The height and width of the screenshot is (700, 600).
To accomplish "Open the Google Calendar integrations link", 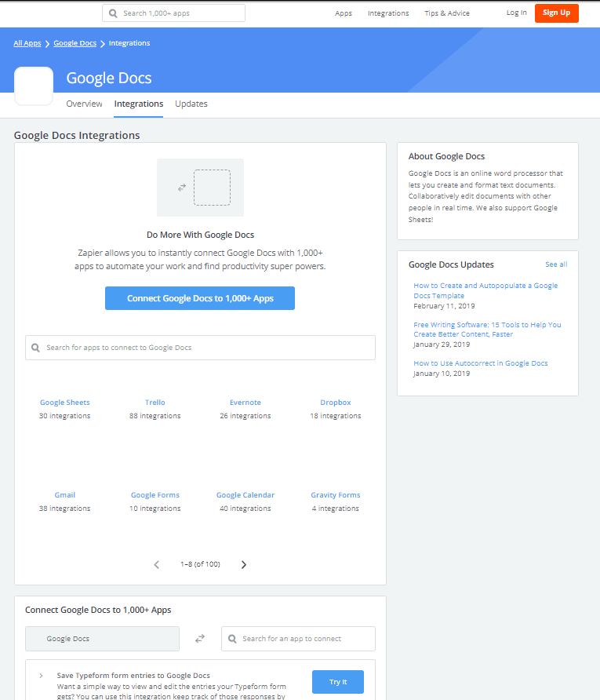I will pos(245,495).
